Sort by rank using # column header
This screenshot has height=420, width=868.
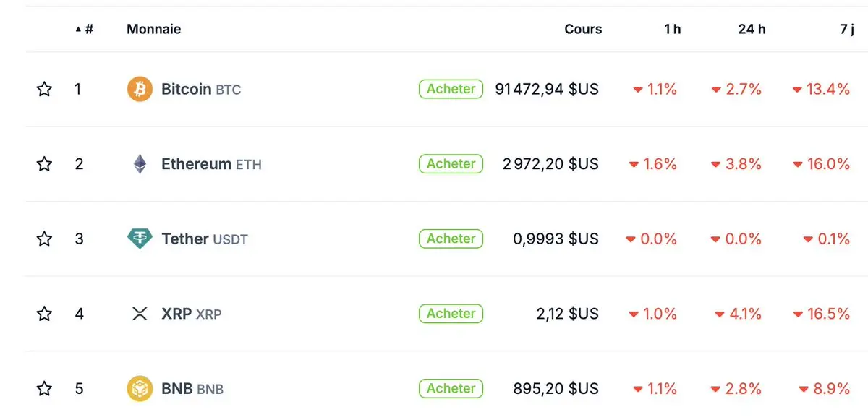click(x=88, y=30)
